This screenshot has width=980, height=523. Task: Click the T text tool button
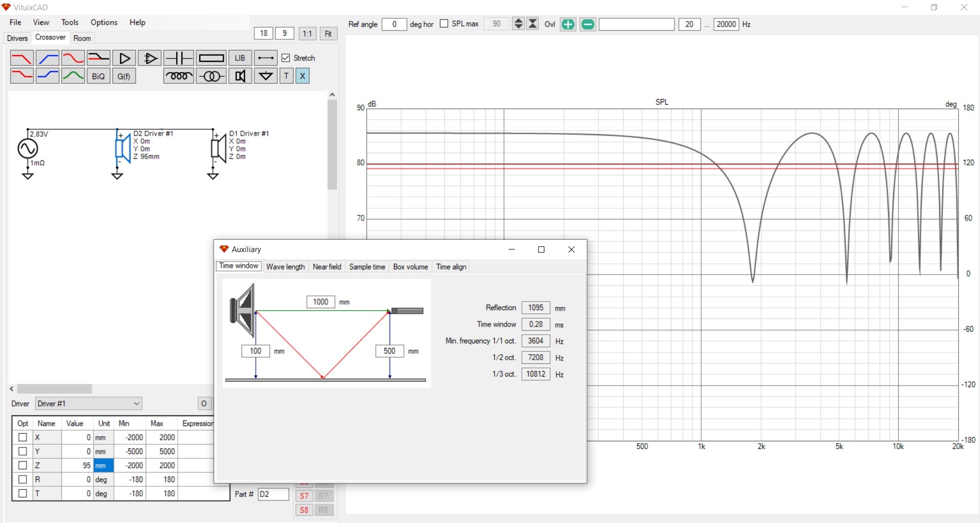[286, 76]
